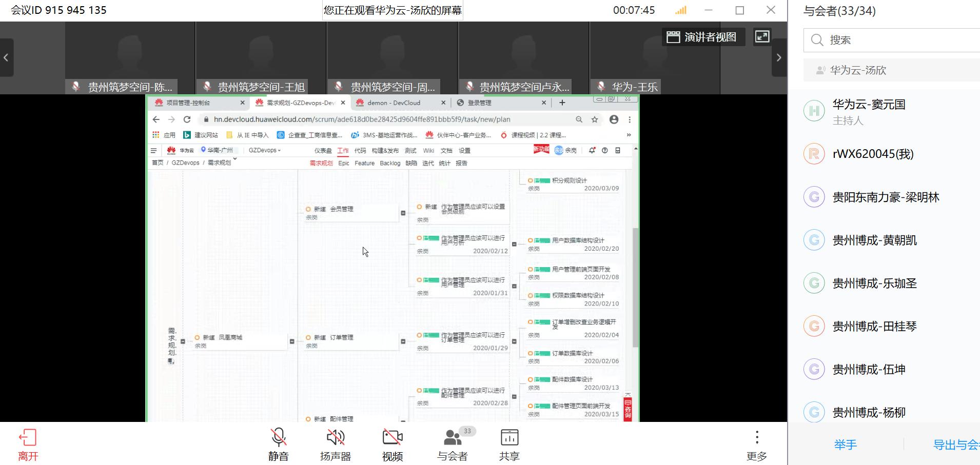Screen dimensions: 980x465
Task: Select the 贵州筑梦空间-王旭 video tile
Action: click(261, 58)
